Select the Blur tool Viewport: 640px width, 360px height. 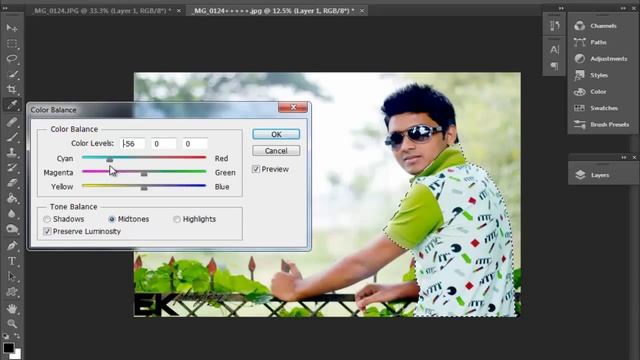[x=12, y=213]
